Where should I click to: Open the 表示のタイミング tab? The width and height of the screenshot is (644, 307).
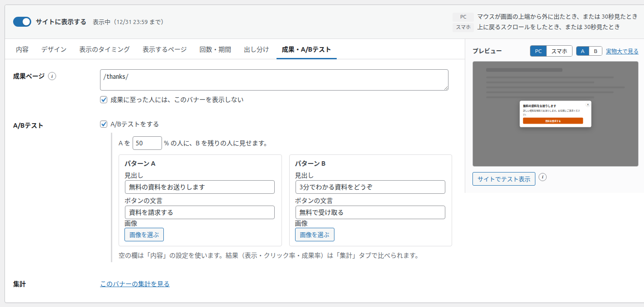(105, 49)
